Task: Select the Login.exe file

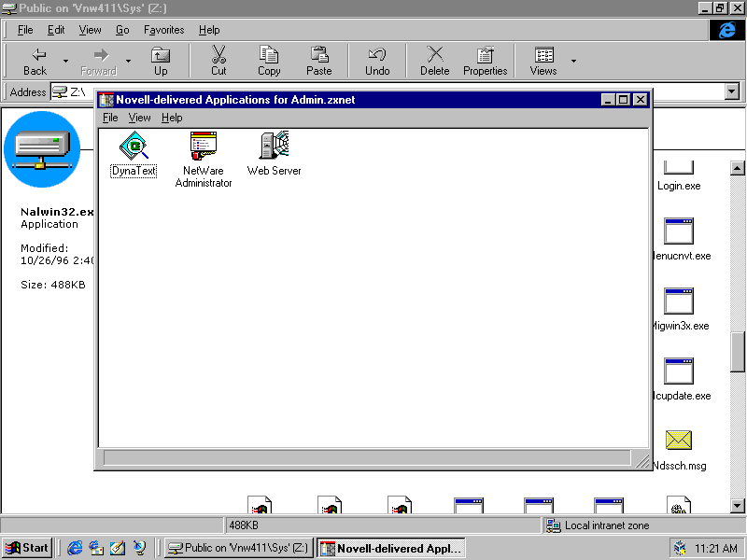Action: point(679,176)
